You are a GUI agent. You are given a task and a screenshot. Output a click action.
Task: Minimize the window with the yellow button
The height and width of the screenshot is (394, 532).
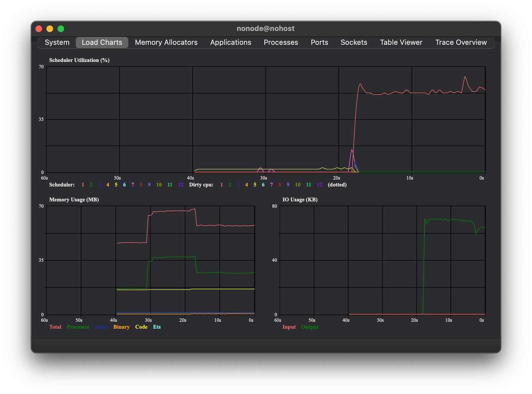pos(50,28)
